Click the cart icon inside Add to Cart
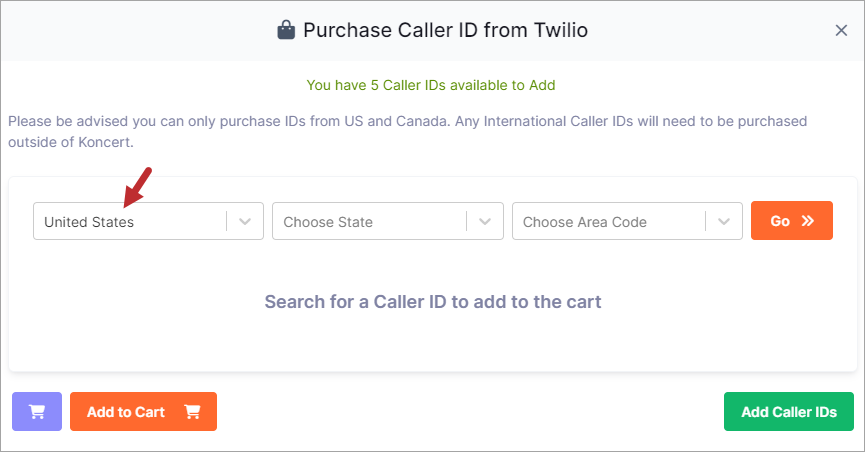 coord(193,412)
